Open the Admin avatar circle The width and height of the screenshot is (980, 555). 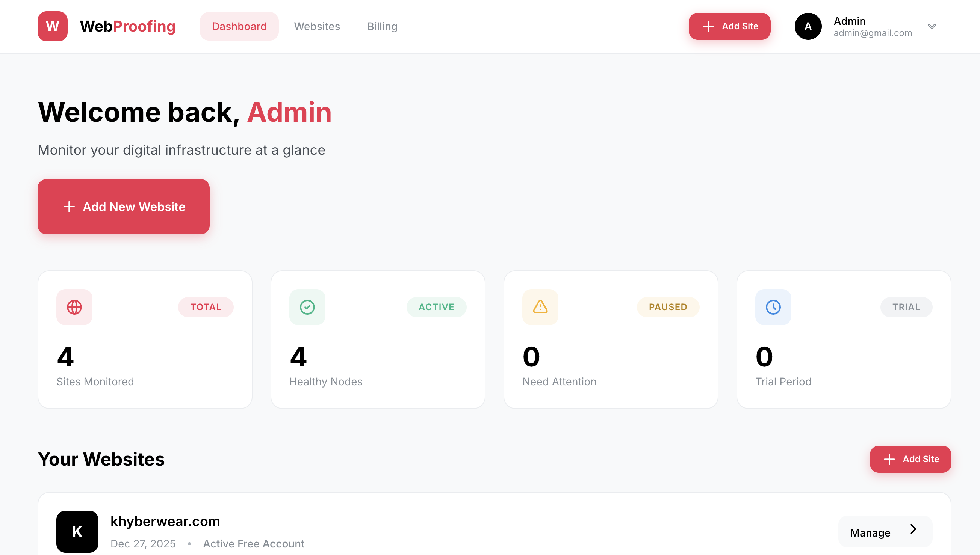[x=808, y=26]
